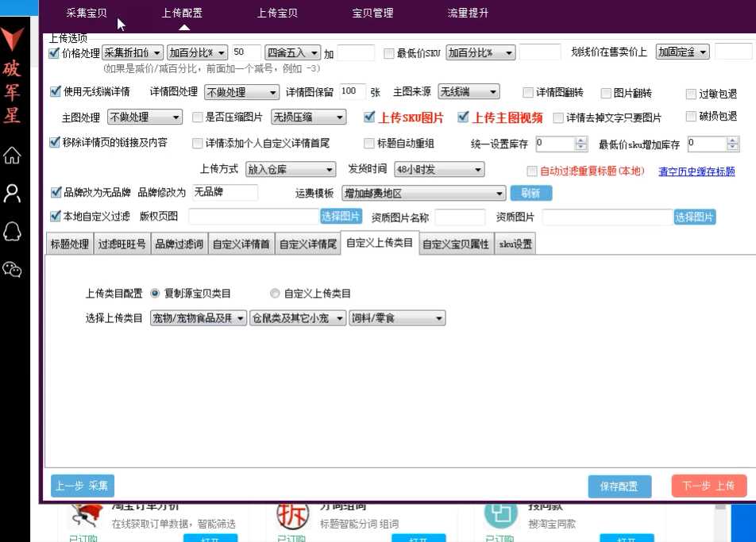Open the 流量提升 top tab
756x542 pixels.
(x=468, y=13)
